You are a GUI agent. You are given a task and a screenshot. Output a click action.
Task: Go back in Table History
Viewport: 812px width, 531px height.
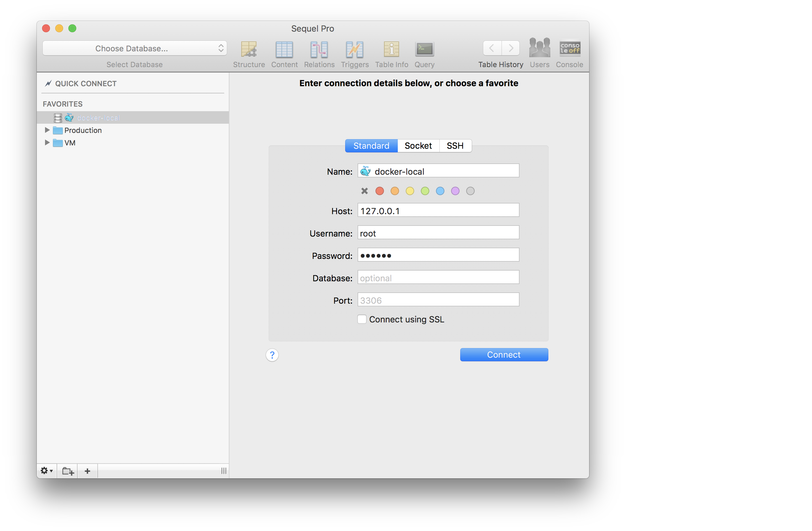point(491,48)
